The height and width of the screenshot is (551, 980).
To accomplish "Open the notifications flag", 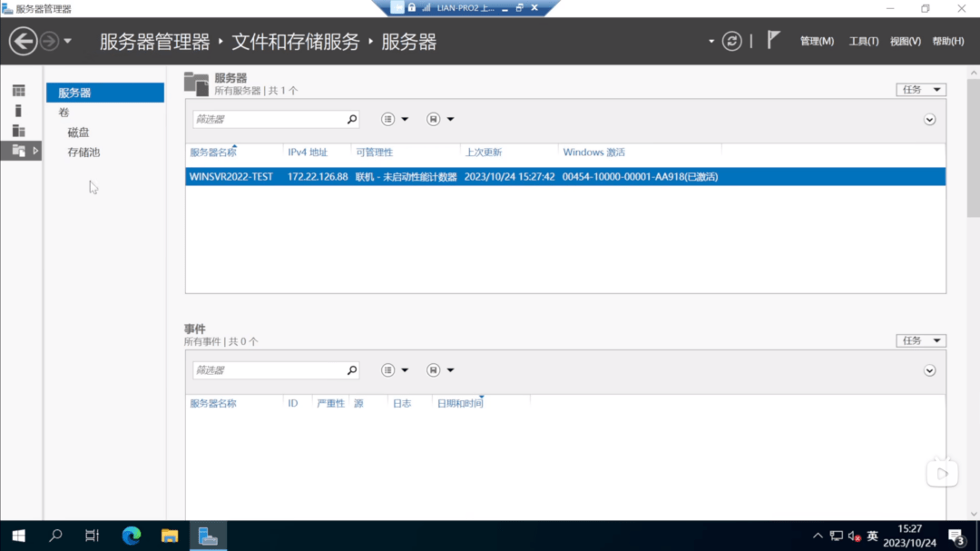I will [772, 40].
